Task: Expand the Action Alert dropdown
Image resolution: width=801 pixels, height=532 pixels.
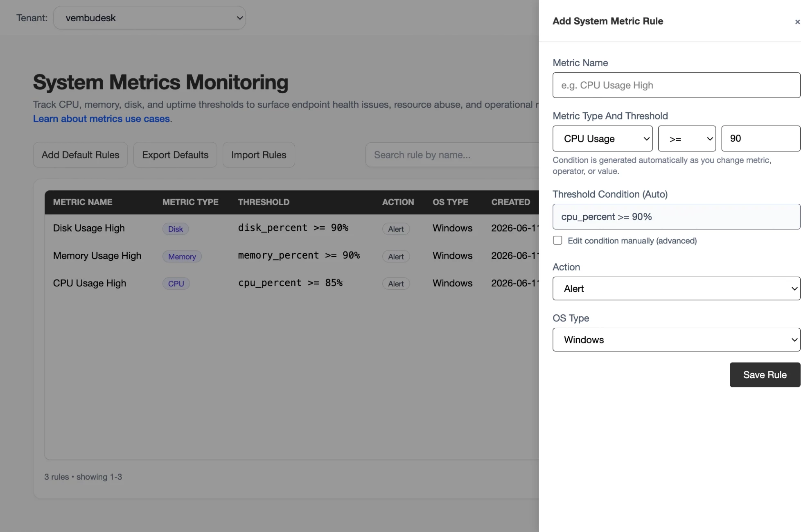Action: pos(676,289)
